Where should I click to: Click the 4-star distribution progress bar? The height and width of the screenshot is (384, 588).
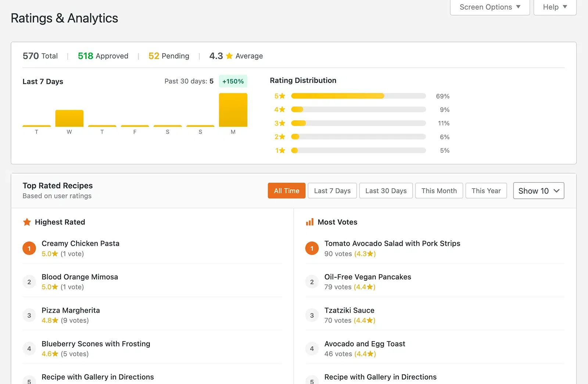coord(358,110)
